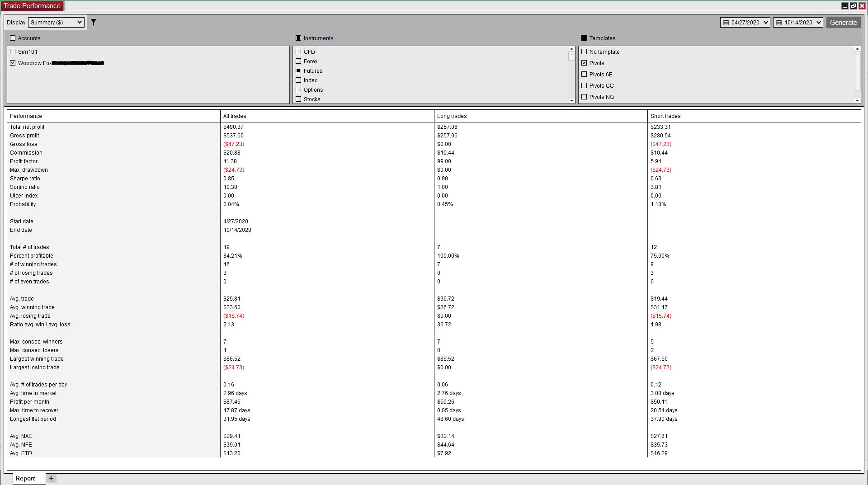Click the Total # of trades label
This screenshot has width=868, height=485.
pyautogui.click(x=29, y=247)
